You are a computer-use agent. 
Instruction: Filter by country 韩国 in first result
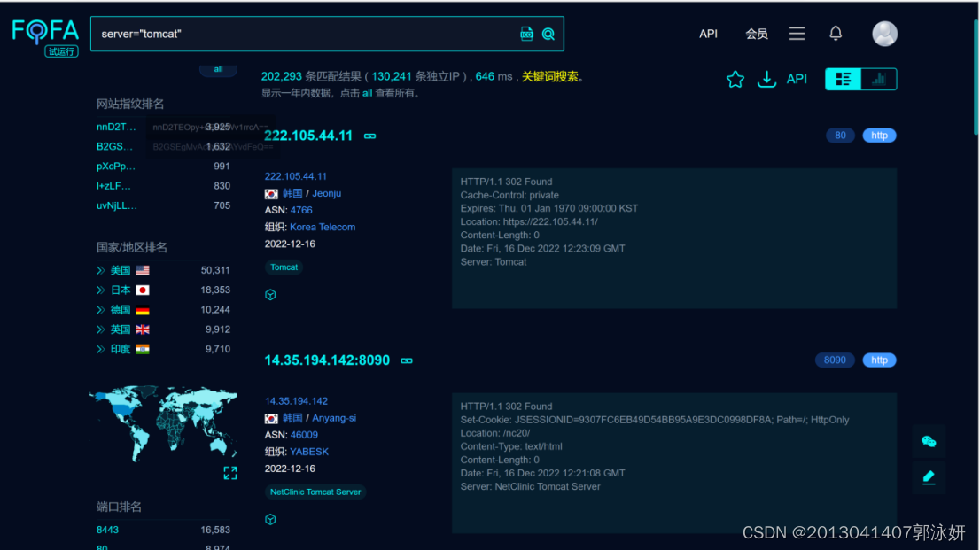click(292, 194)
